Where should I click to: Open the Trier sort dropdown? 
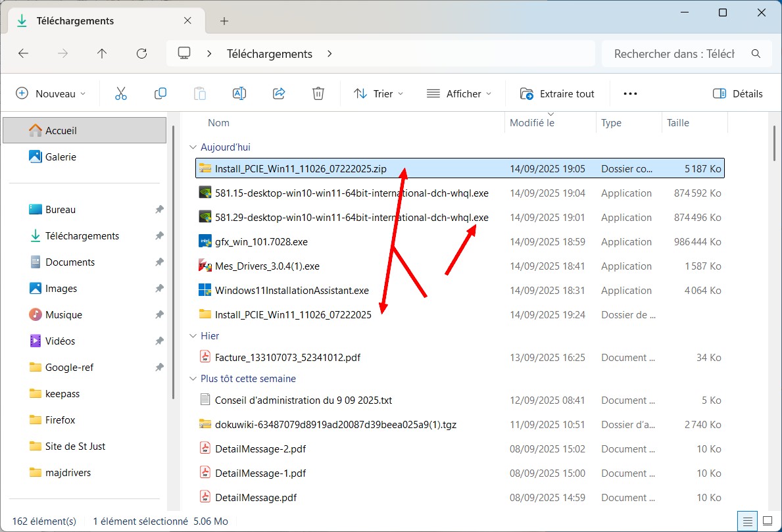tap(378, 93)
